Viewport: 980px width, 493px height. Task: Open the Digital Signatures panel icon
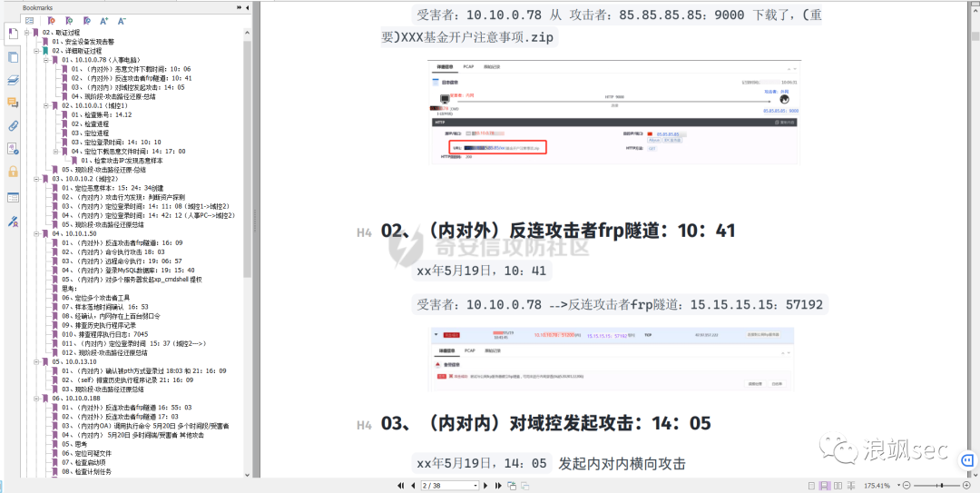point(13,148)
